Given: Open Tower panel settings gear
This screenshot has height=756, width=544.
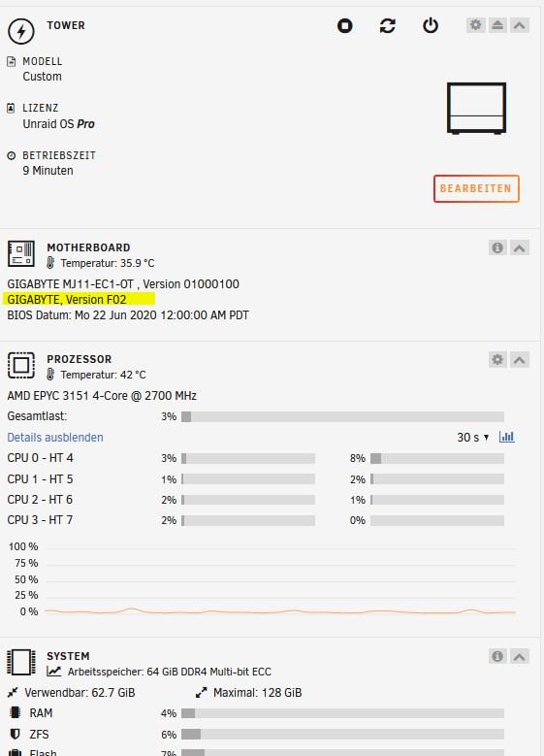Looking at the screenshot, I should coord(475,25).
